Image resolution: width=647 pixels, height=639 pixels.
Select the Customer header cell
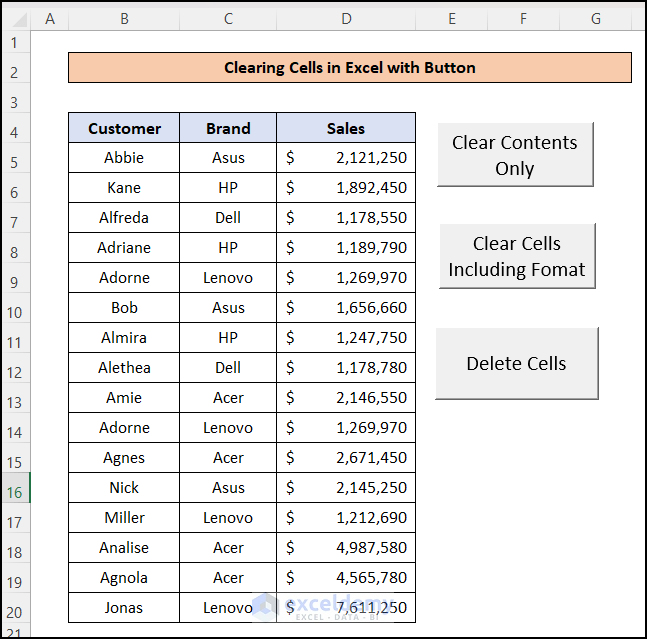pyautogui.click(x=124, y=128)
